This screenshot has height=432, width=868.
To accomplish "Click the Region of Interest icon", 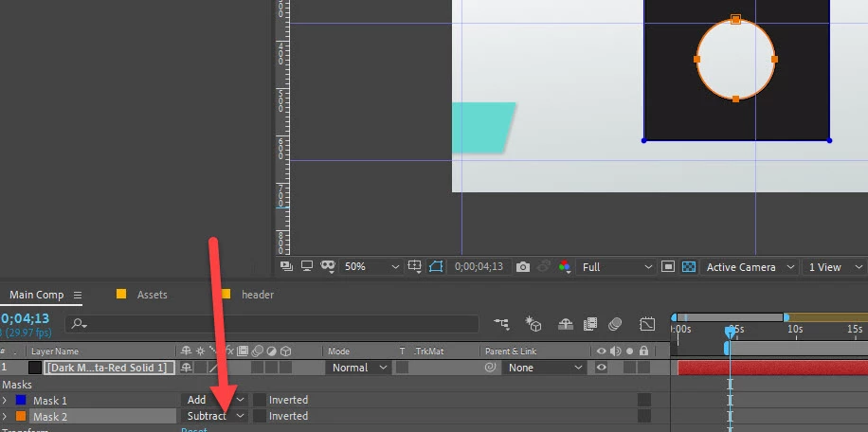I will [x=668, y=266].
